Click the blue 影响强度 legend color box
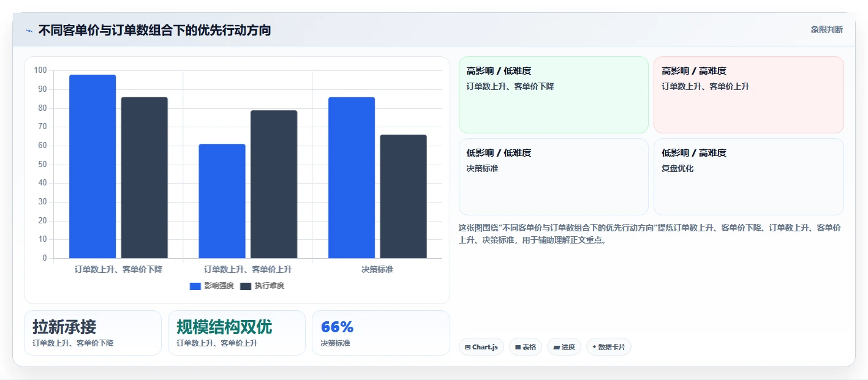 [195, 286]
